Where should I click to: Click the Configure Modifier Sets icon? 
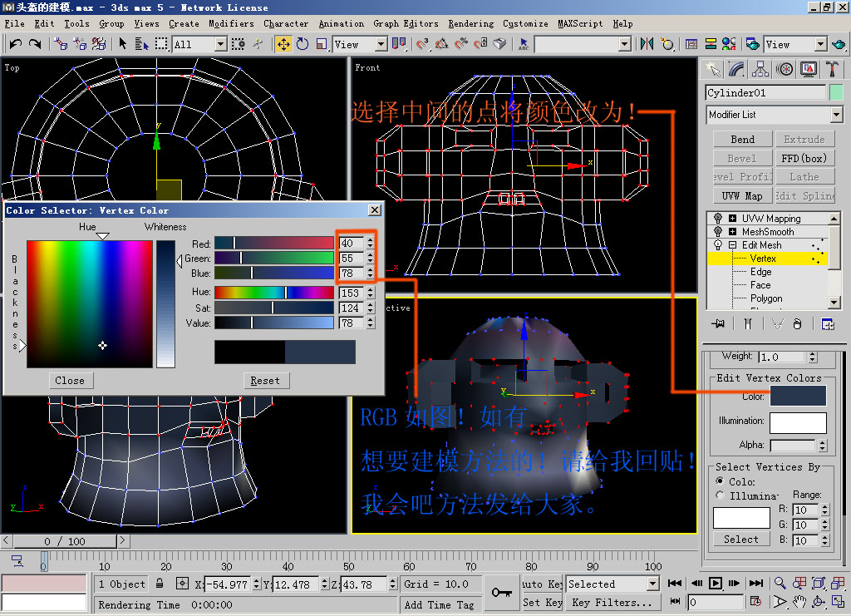click(828, 324)
